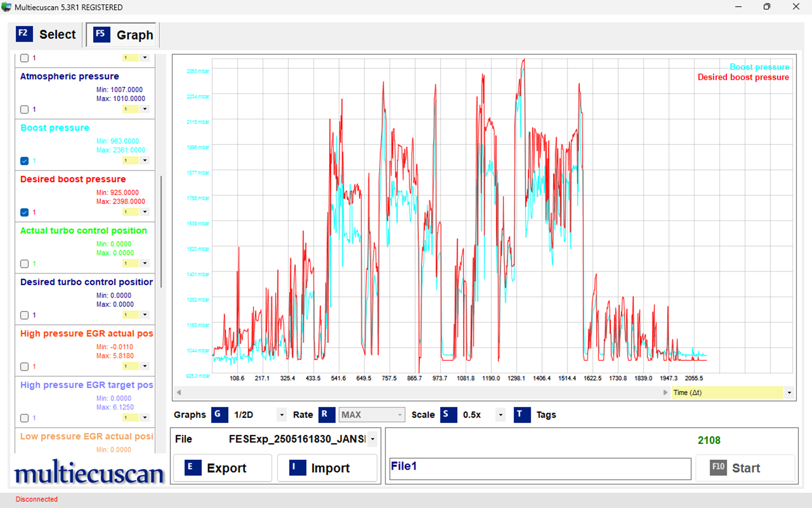Open graph group dropdown for Desired boost pressure
812x508 pixels.
[145, 212]
